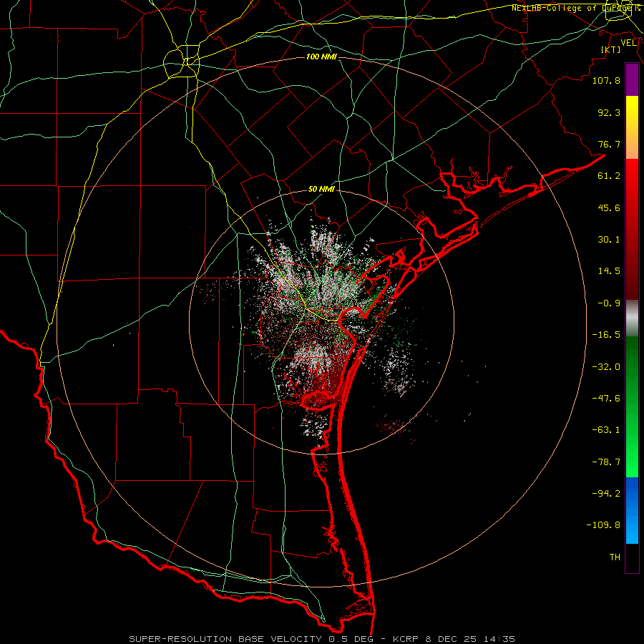
Task: Select the -16.5 scale value
Action: pyautogui.click(x=606, y=335)
